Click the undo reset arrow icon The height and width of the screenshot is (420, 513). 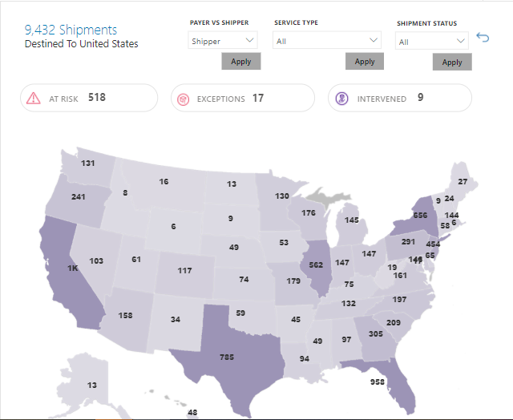[483, 38]
